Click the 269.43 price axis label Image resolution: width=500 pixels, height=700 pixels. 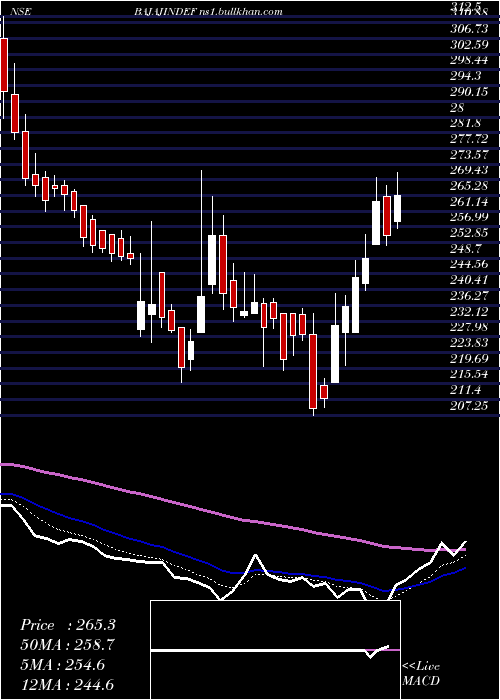click(471, 170)
